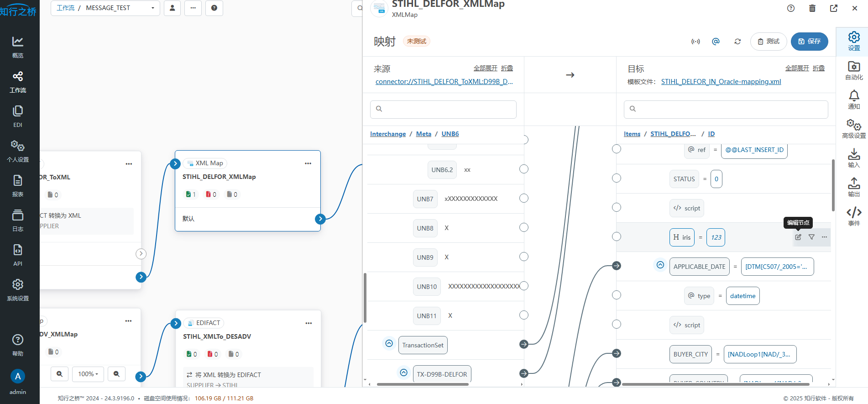The image size is (868, 404).
Task: Click the Meta breadcrumb link
Action: (x=424, y=134)
